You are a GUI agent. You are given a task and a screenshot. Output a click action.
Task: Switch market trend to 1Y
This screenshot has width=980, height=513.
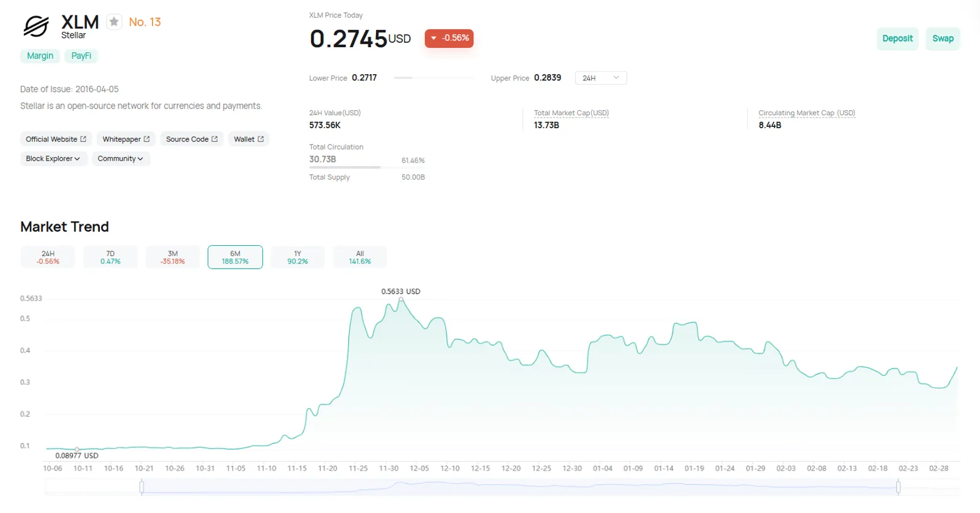(298, 257)
